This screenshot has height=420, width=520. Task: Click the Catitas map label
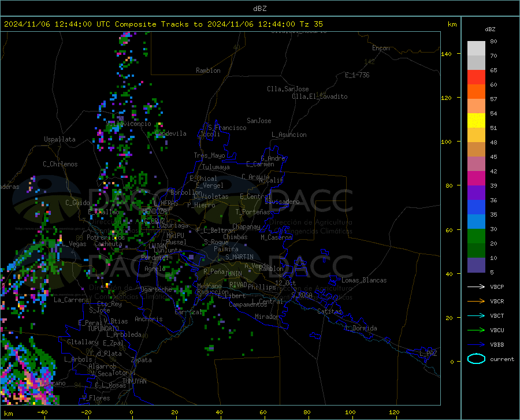tap(329, 311)
